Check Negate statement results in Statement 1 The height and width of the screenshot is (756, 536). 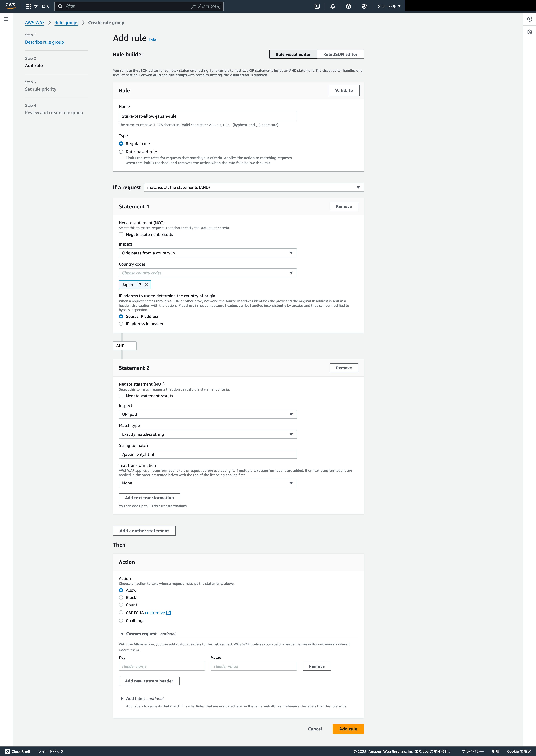click(121, 234)
